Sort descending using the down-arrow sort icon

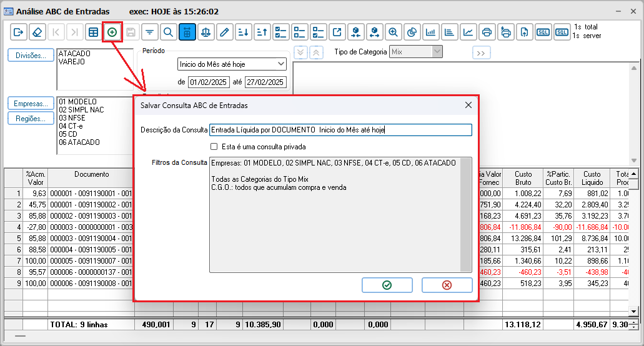click(244, 32)
